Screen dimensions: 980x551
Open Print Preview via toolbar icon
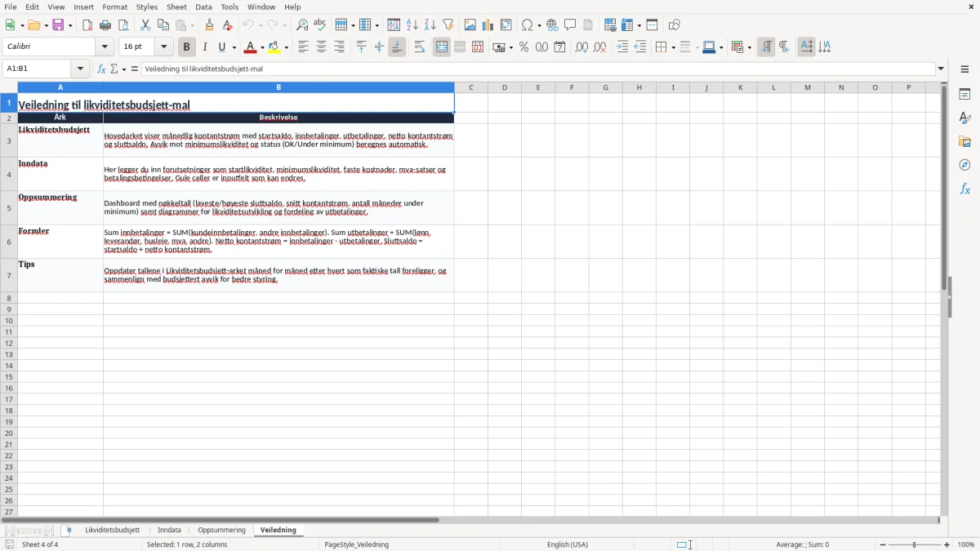(123, 25)
